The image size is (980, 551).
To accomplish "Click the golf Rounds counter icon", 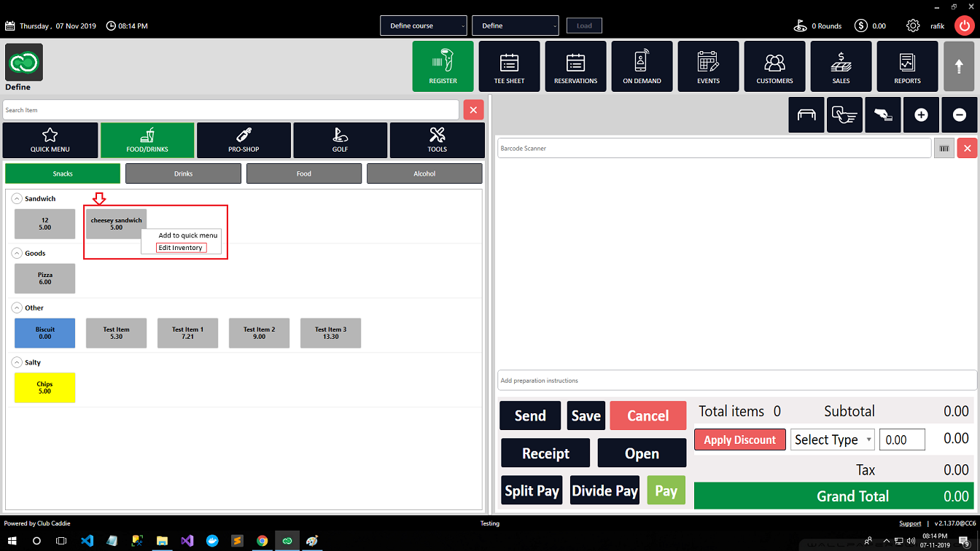I will coord(801,26).
